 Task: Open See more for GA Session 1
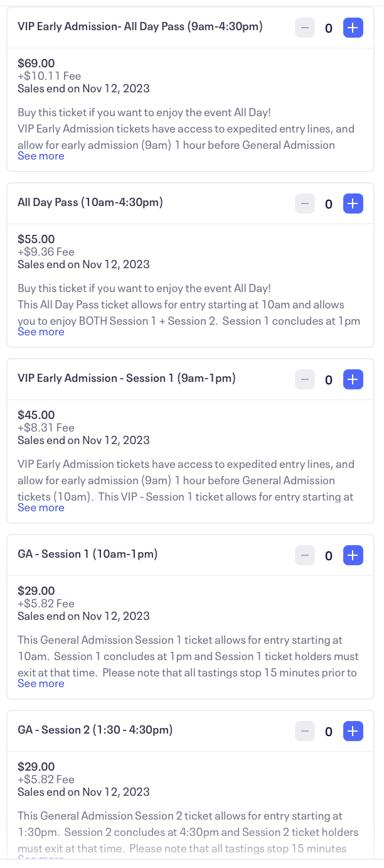point(41,683)
